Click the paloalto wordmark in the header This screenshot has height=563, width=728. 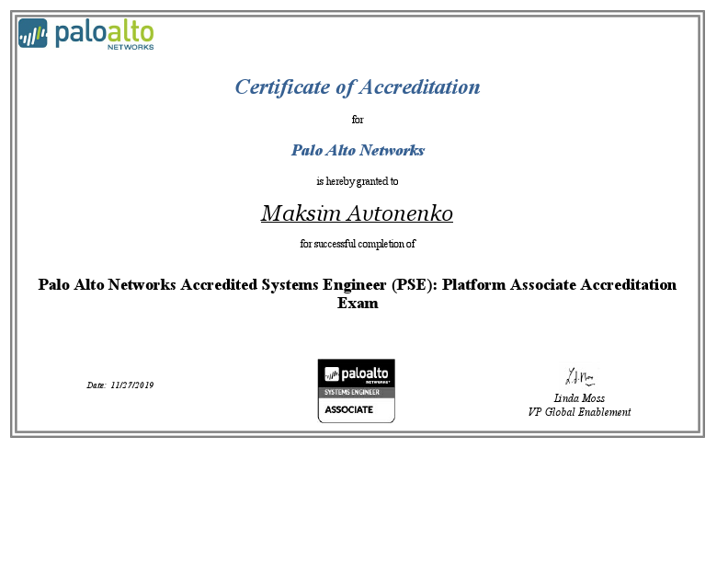105,32
